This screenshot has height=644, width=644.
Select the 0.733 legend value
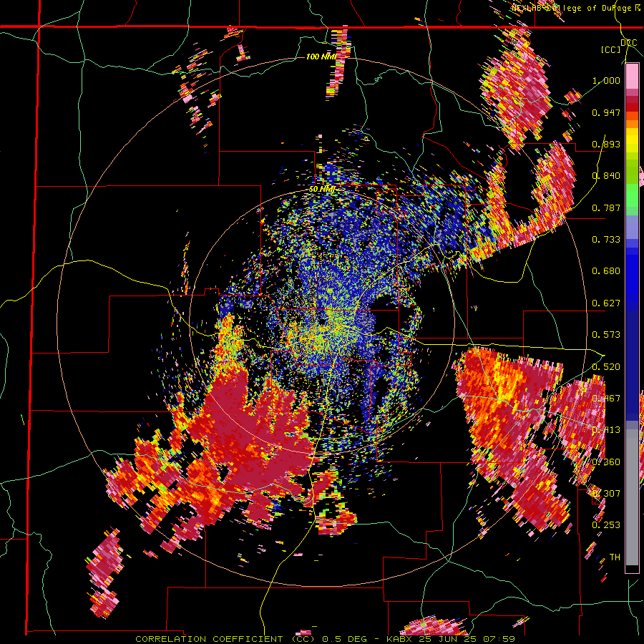tap(606, 240)
